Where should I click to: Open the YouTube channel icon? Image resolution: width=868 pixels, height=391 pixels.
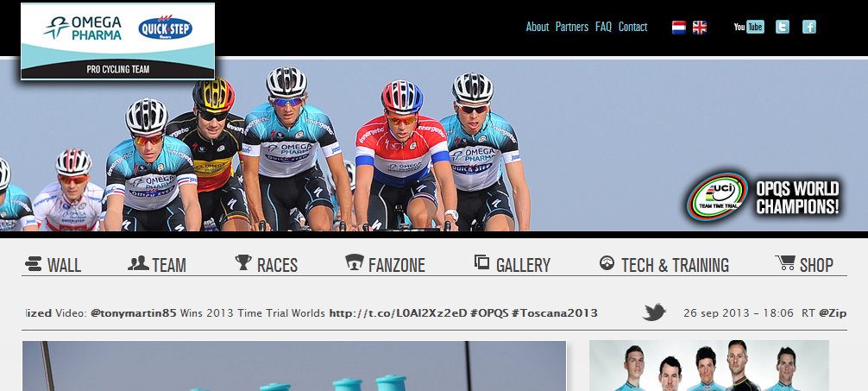[x=749, y=27]
